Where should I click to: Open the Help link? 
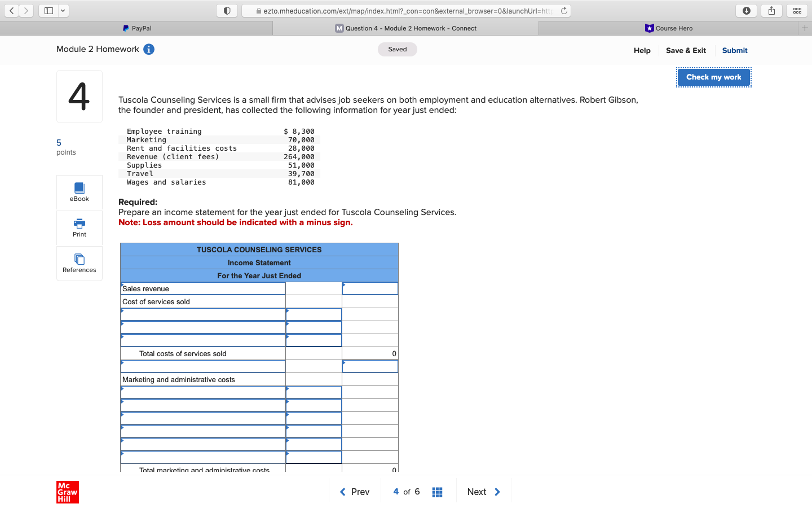[642, 50]
